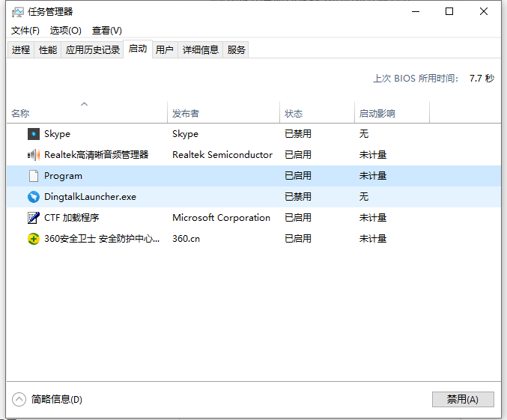This screenshot has height=420, width=507.
Task: Switch to the 性能 tab
Action: 48,50
